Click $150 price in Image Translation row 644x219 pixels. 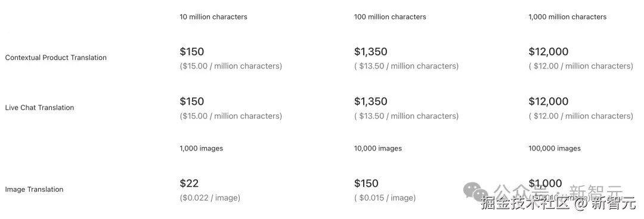point(366,183)
